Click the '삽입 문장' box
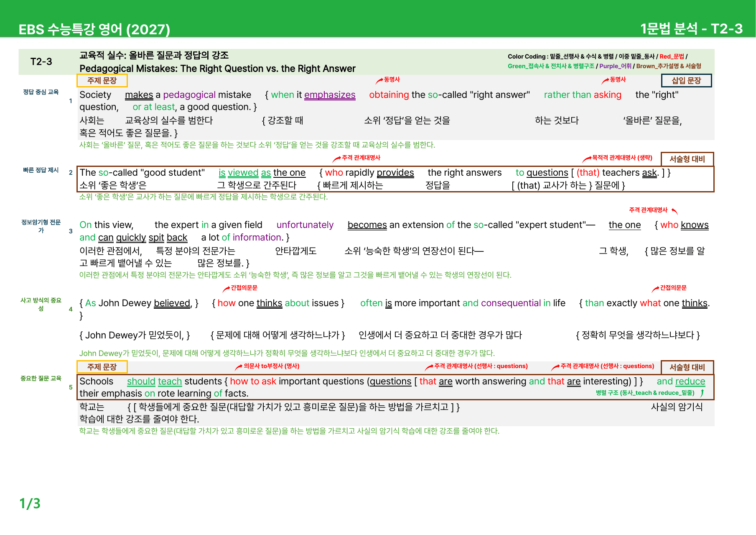 click(686, 80)
